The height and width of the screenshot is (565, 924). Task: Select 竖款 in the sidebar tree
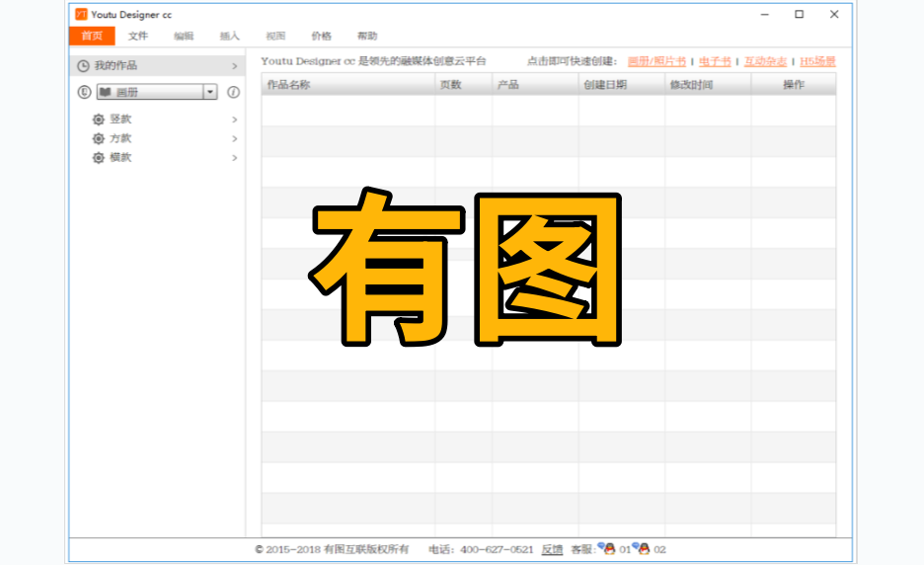click(x=120, y=120)
